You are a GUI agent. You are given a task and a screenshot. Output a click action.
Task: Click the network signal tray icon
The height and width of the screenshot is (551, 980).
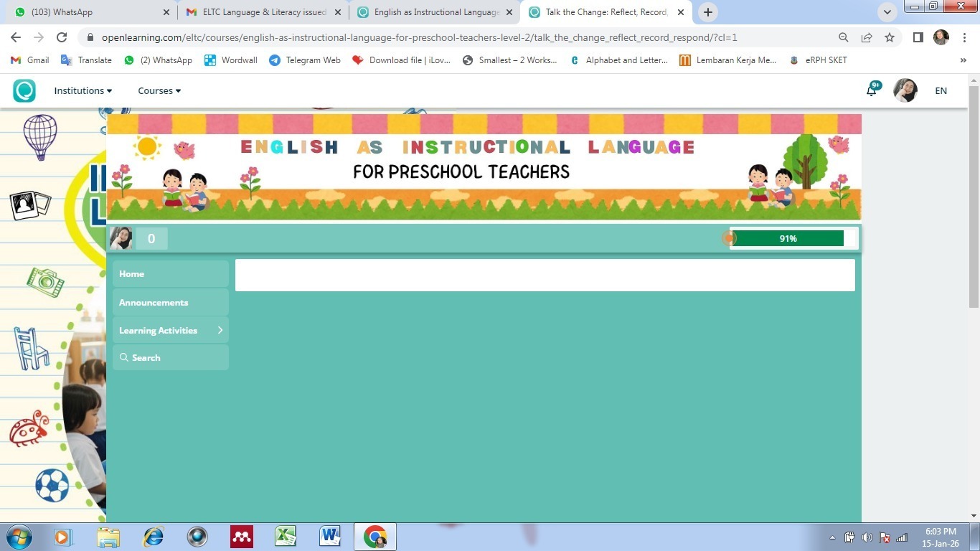[902, 537]
